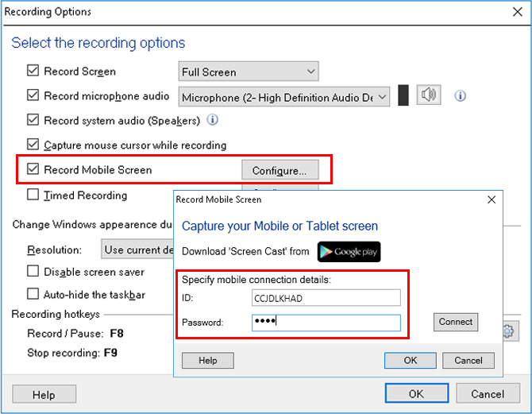
Task: Open microphone info icon beside speaker button
Action: pyautogui.click(x=460, y=96)
